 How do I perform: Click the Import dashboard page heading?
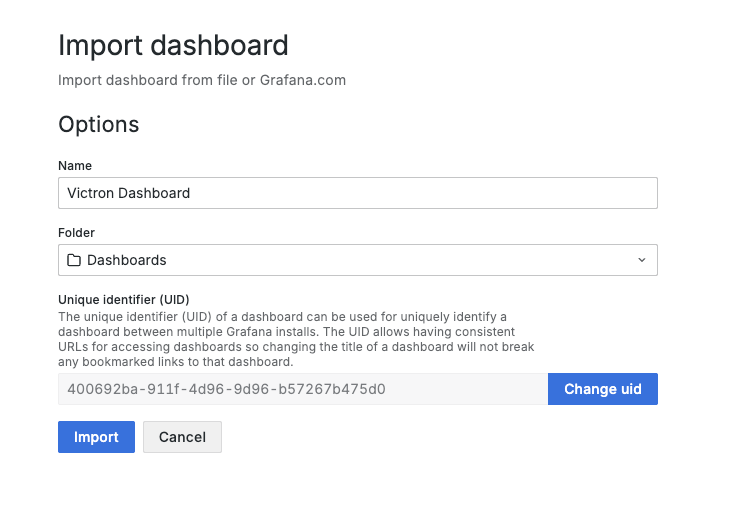pyautogui.click(x=173, y=45)
